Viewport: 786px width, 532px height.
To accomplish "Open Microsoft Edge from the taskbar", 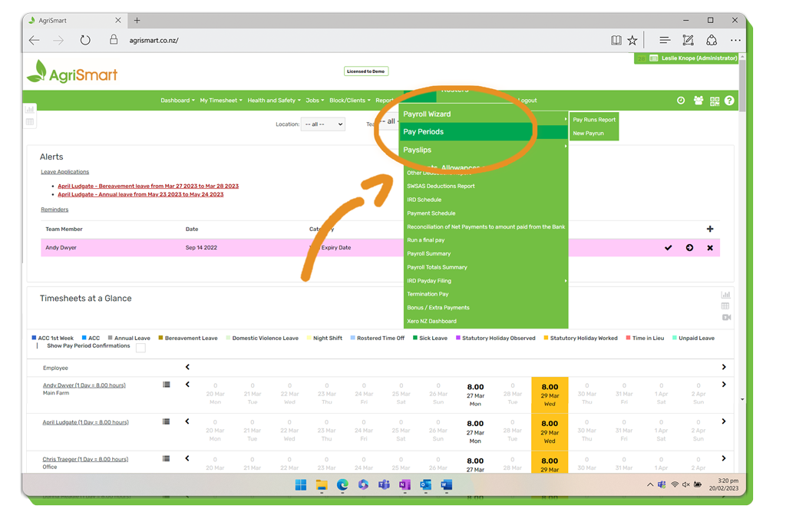I will pos(342,485).
